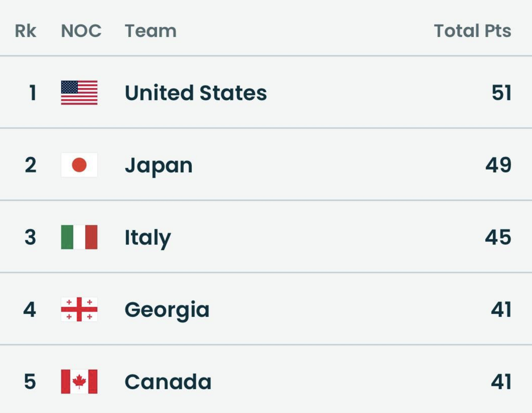
Task: Click United States total points 51
Action: 501,93
